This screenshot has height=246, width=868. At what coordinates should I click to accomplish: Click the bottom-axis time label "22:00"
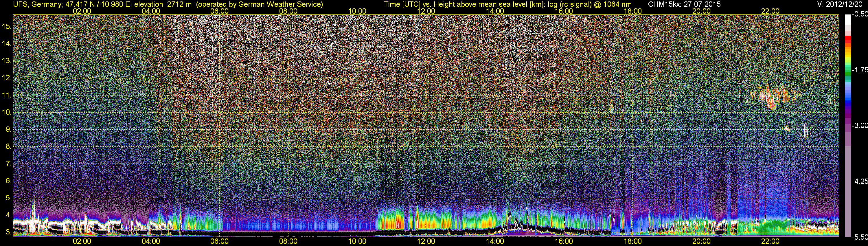[x=770, y=241]
